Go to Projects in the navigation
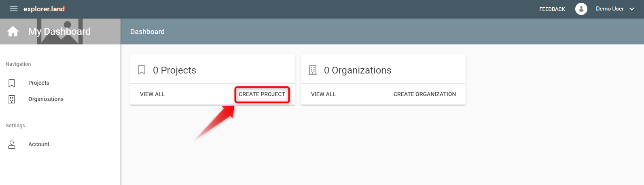 click(x=39, y=83)
